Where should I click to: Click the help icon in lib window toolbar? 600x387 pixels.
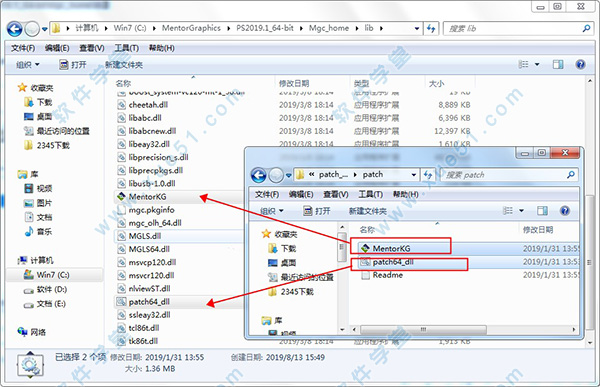tap(580, 64)
